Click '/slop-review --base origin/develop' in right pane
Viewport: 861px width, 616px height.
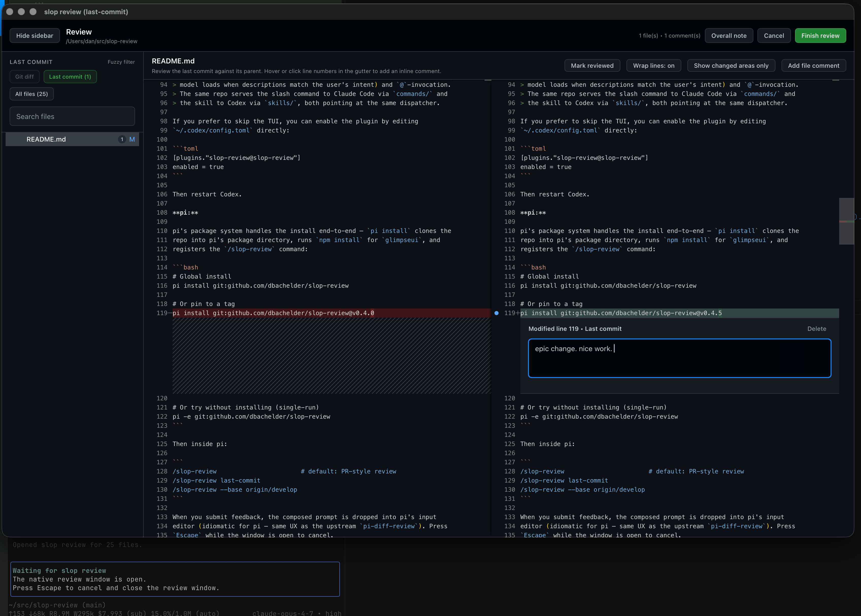(582, 490)
